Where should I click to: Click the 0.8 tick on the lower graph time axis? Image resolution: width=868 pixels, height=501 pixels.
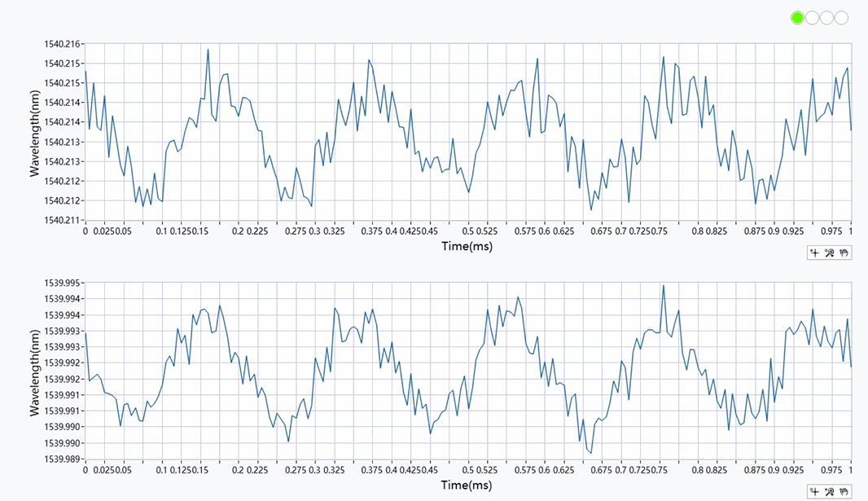(x=698, y=470)
